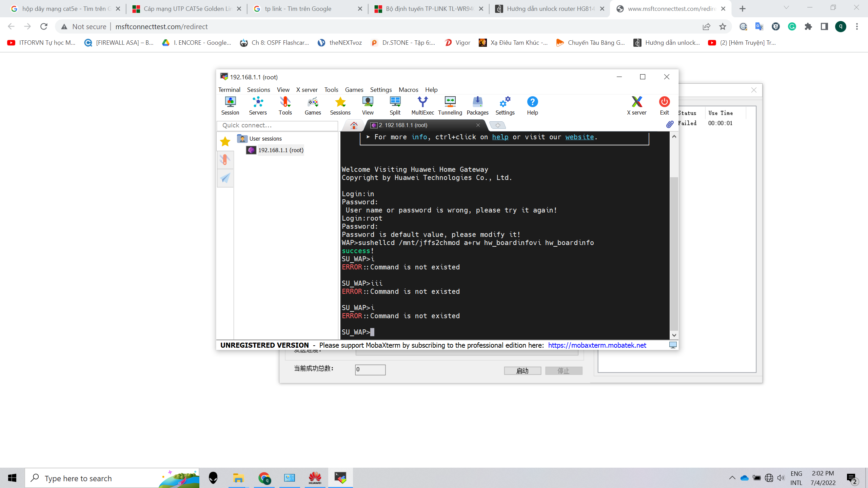Click the 当前成功总数 count field
The width and height of the screenshot is (868, 488).
point(370,369)
